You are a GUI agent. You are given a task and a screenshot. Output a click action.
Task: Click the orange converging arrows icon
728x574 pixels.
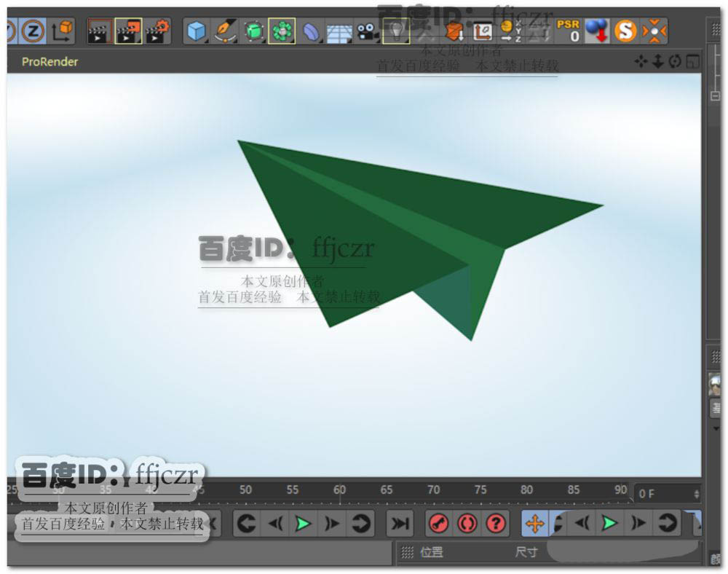(654, 31)
